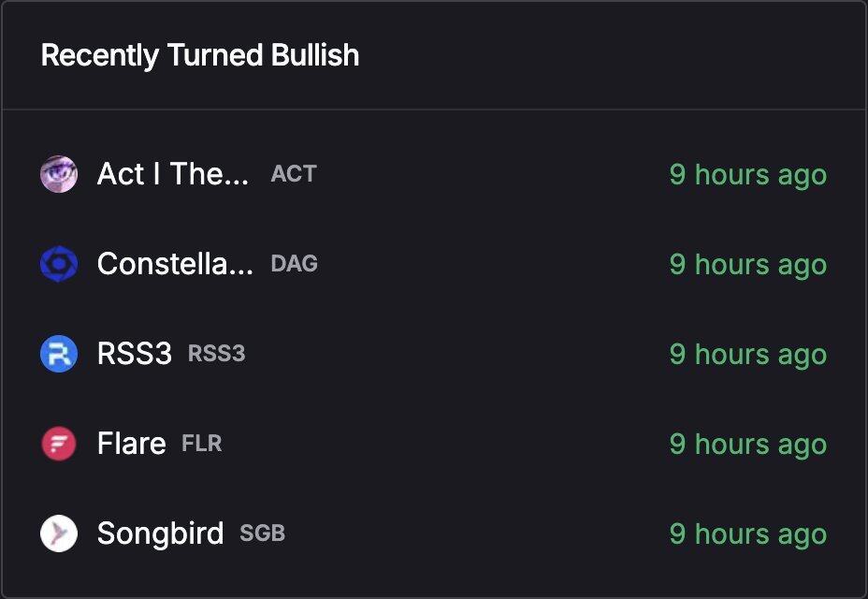Open the Flare coin name link
This screenshot has height=599, width=868.
(132, 444)
